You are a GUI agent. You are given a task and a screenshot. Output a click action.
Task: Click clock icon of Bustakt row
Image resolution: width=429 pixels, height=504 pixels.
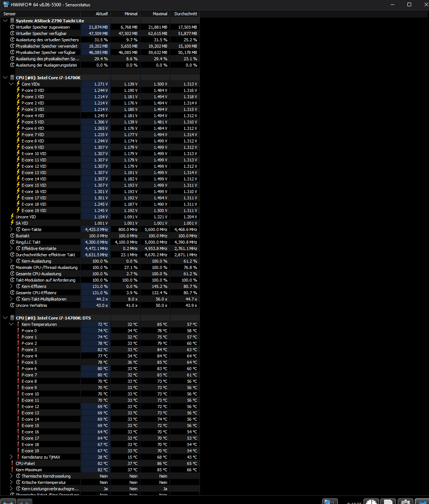[x=12, y=236]
